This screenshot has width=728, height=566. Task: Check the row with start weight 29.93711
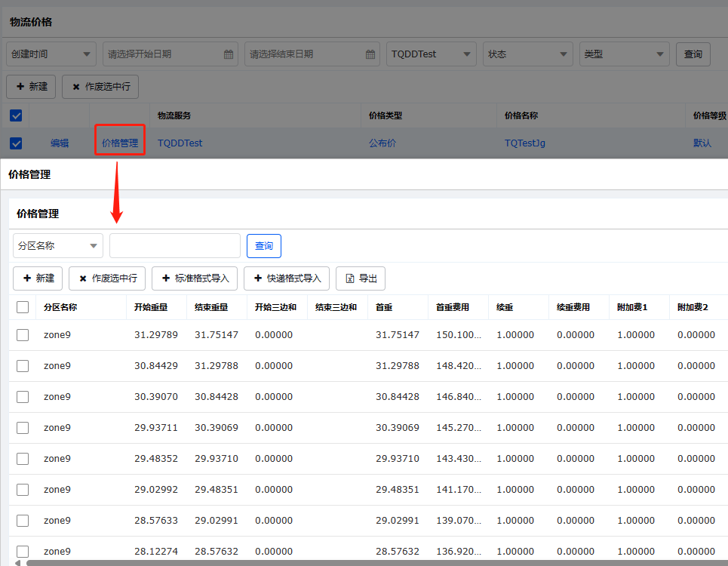click(x=23, y=428)
